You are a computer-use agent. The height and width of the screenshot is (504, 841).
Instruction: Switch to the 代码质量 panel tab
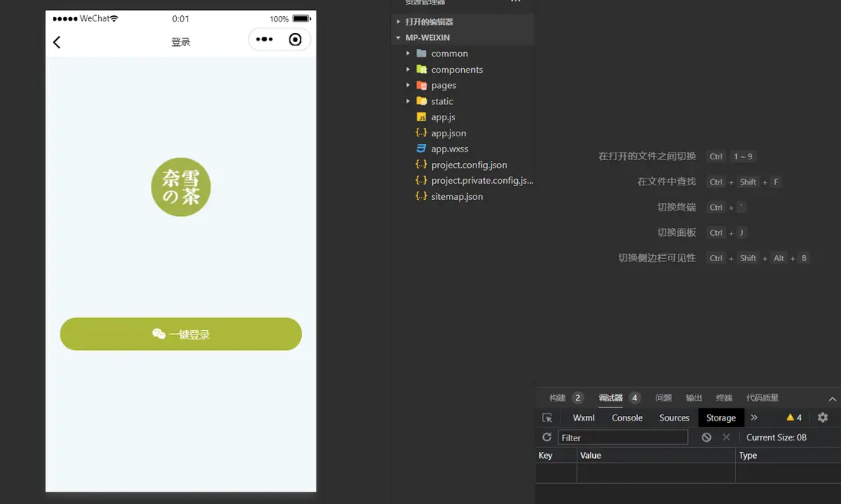[x=762, y=398]
